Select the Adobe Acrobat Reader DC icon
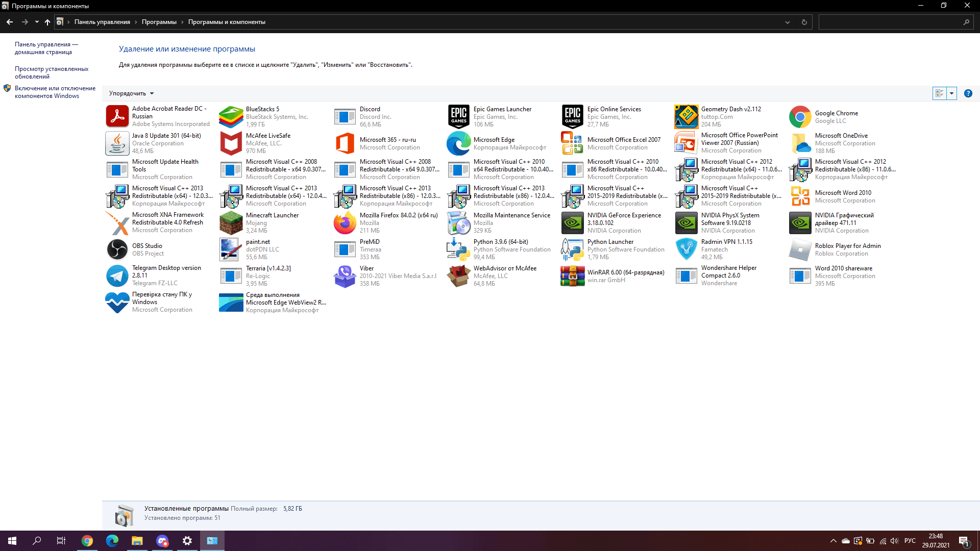Image resolution: width=980 pixels, height=551 pixels. [117, 116]
